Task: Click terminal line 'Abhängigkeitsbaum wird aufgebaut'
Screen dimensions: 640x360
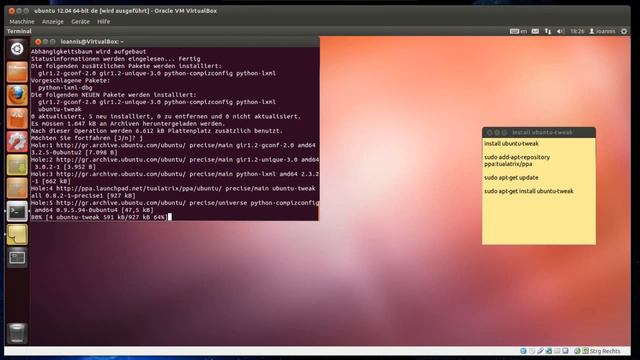Action: pyautogui.click(x=89, y=52)
